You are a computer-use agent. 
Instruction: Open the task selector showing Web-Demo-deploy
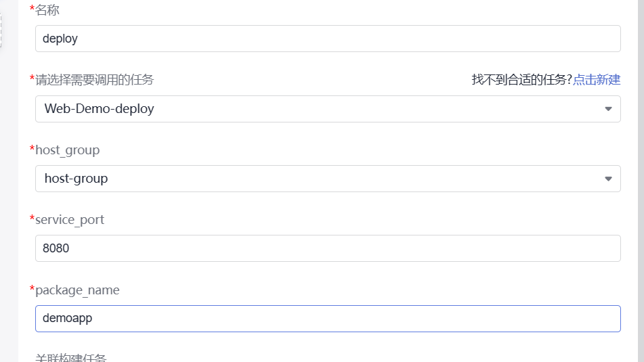(318, 109)
